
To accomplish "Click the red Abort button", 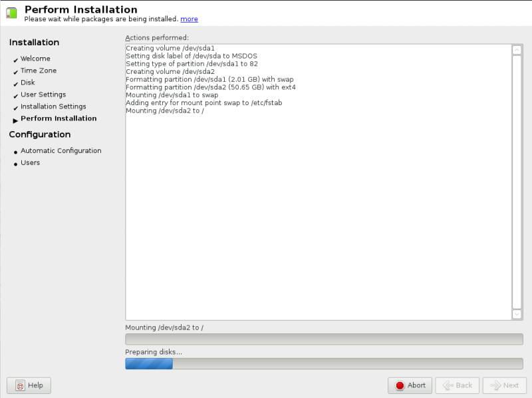I will coord(410,385).
